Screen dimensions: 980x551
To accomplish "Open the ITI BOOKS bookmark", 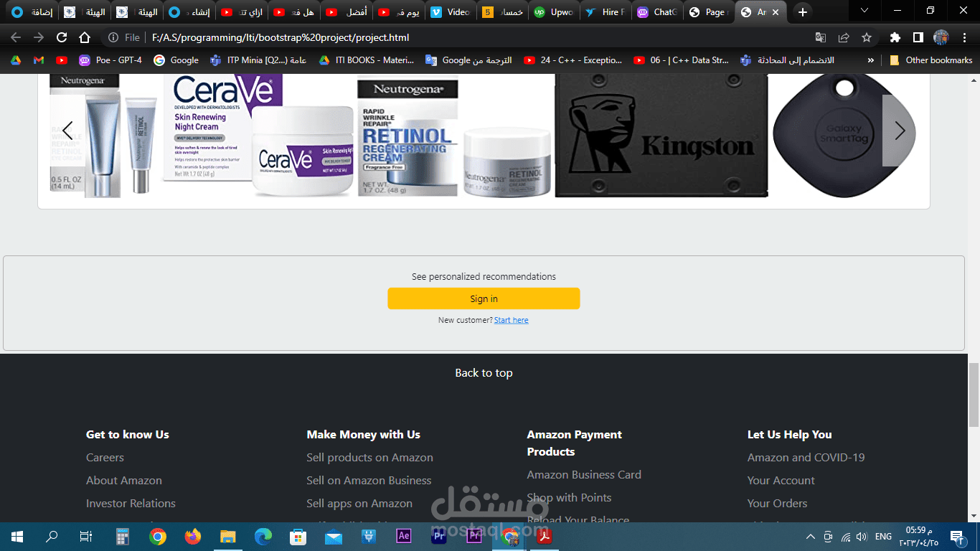I will click(367, 60).
